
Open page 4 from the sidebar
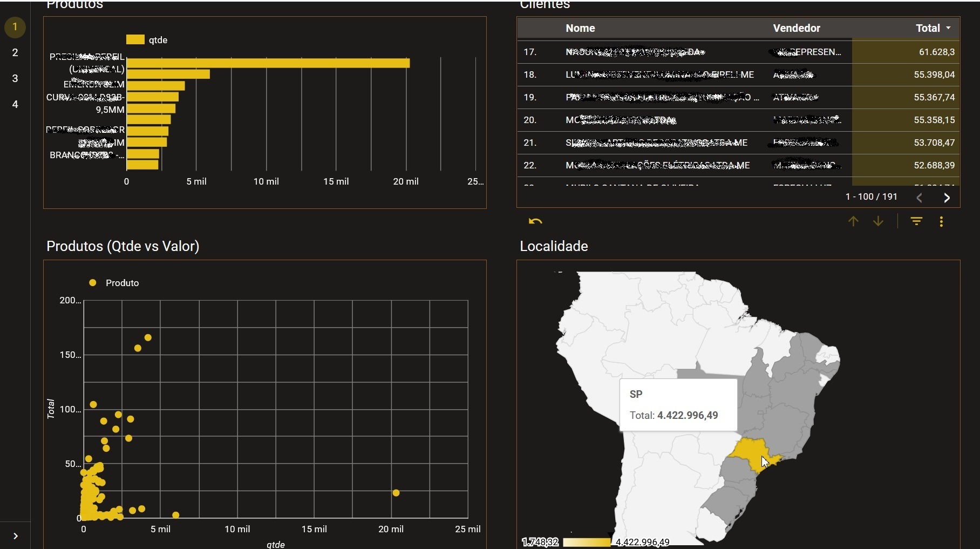coord(15,104)
